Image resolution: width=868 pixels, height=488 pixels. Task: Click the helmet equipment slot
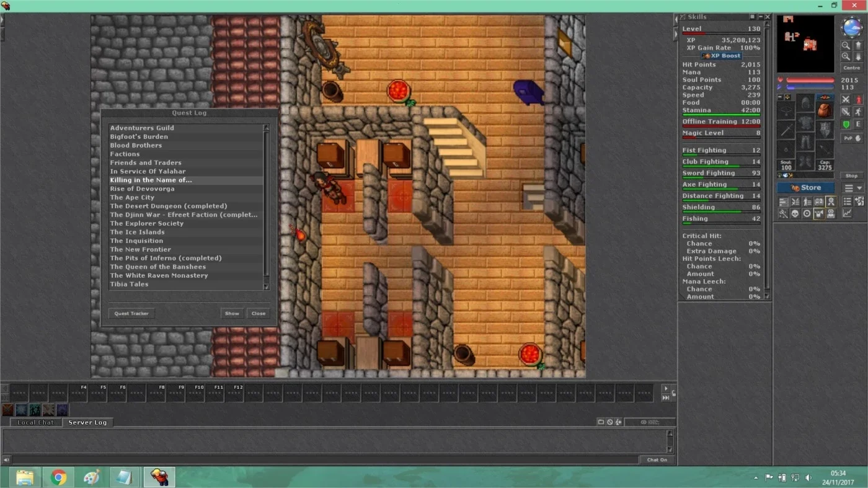(805, 104)
